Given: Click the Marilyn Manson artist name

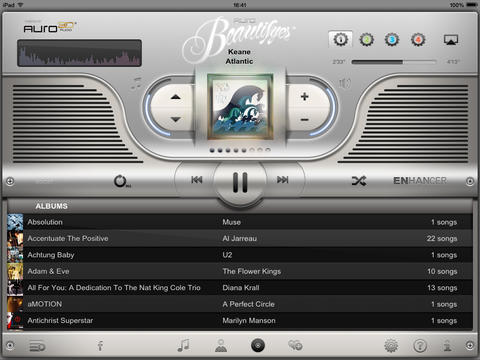Looking at the screenshot, I should 249,321.
